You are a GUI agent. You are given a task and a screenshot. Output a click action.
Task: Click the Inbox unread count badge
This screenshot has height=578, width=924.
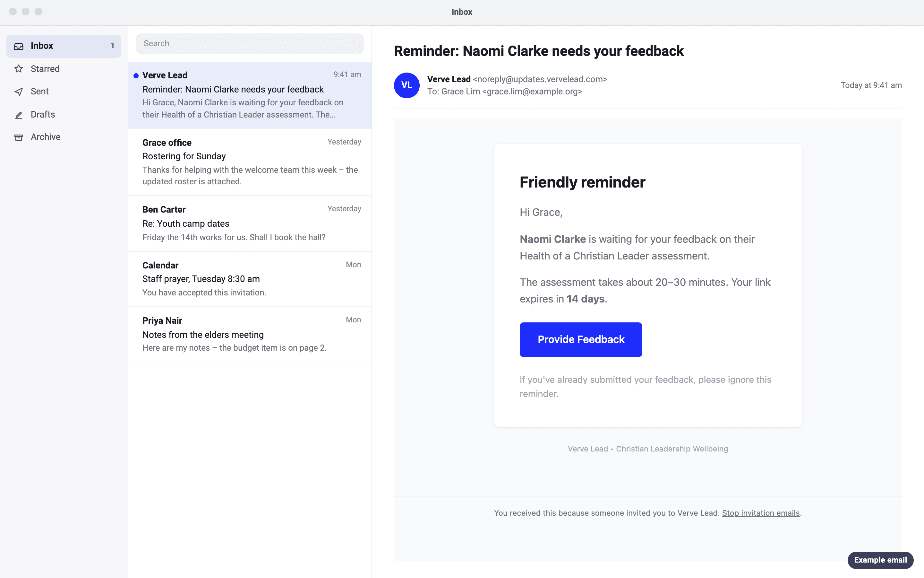point(112,46)
